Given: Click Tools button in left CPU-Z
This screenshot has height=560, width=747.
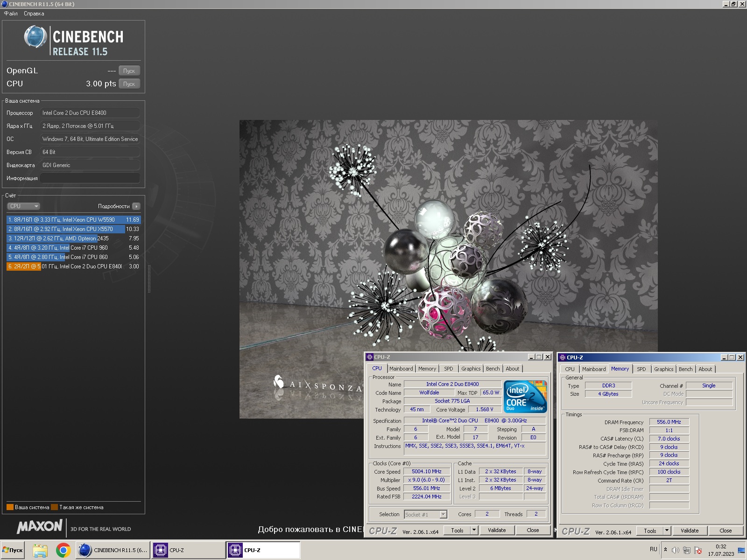Looking at the screenshot, I should [x=457, y=530].
